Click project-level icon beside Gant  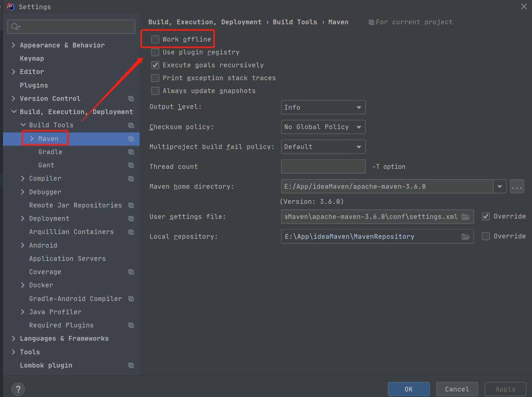point(131,165)
